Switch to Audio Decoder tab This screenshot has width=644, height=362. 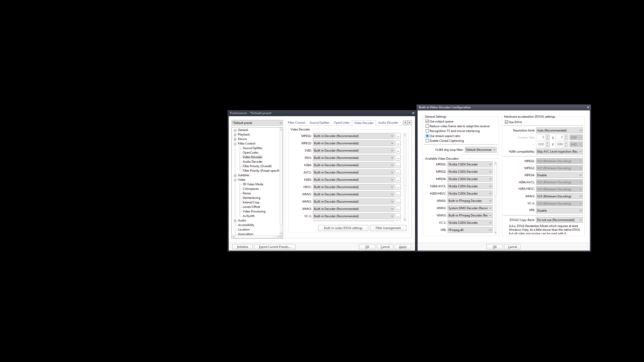(388, 123)
